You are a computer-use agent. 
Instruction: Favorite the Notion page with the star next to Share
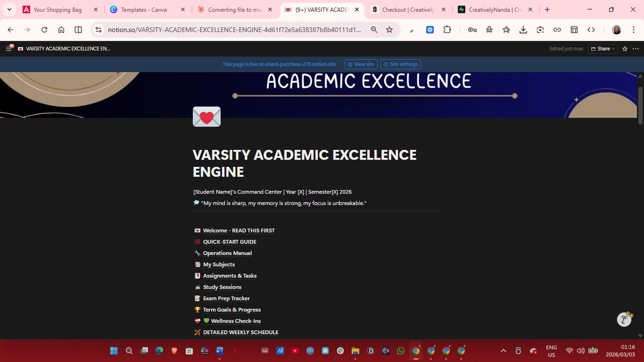click(624, 49)
